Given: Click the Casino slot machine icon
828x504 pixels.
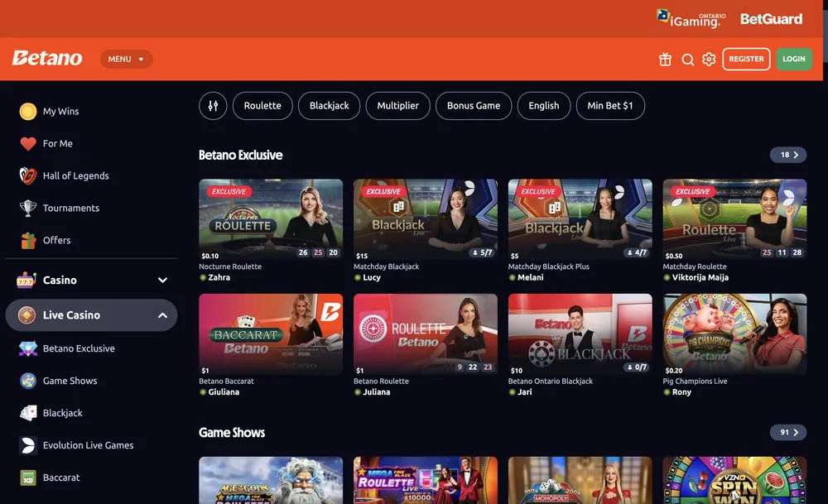Looking at the screenshot, I should pyautogui.click(x=26, y=280).
